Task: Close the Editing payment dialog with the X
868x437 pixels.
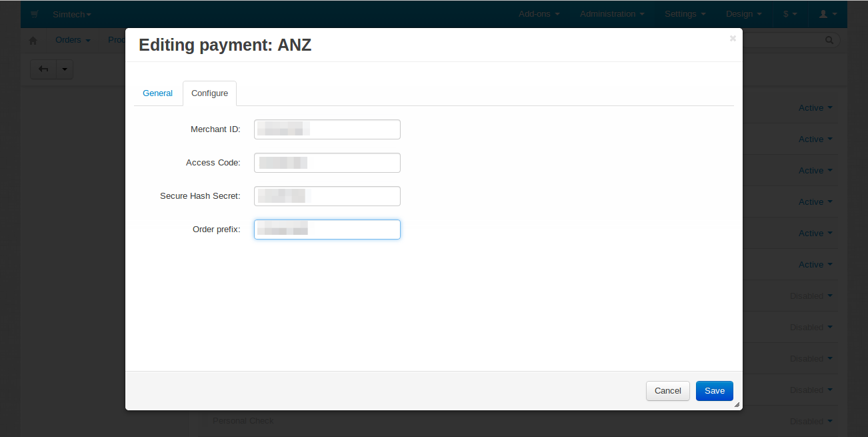Action: click(733, 39)
